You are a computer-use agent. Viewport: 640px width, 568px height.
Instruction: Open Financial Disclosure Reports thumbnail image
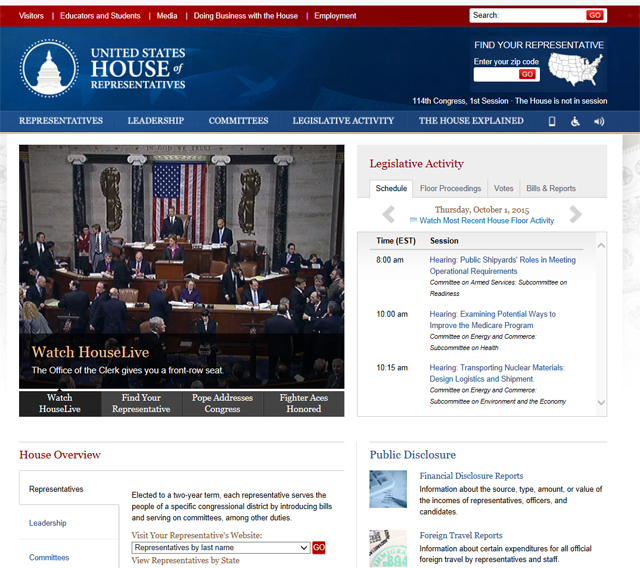[388, 489]
